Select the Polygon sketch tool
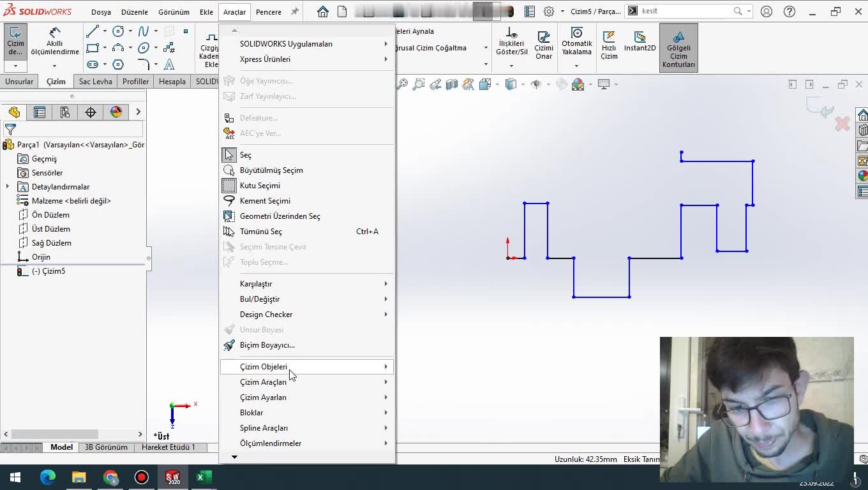 pos(118,64)
